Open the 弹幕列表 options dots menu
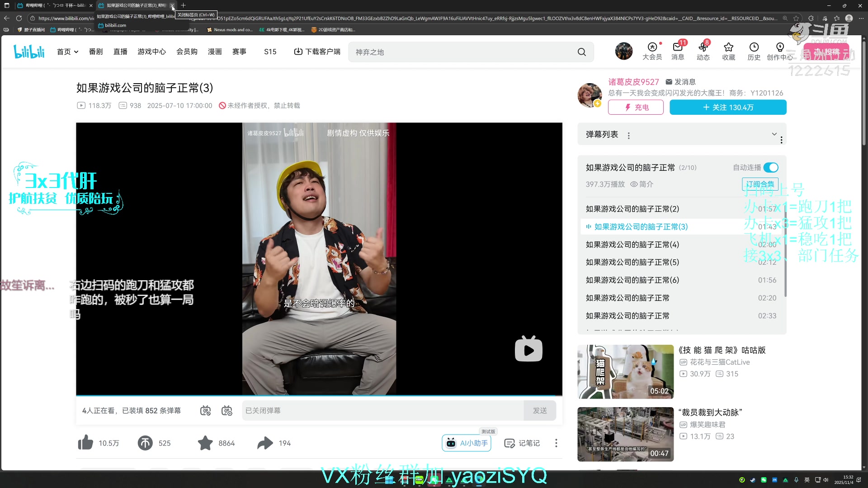This screenshot has height=488, width=868. point(628,135)
